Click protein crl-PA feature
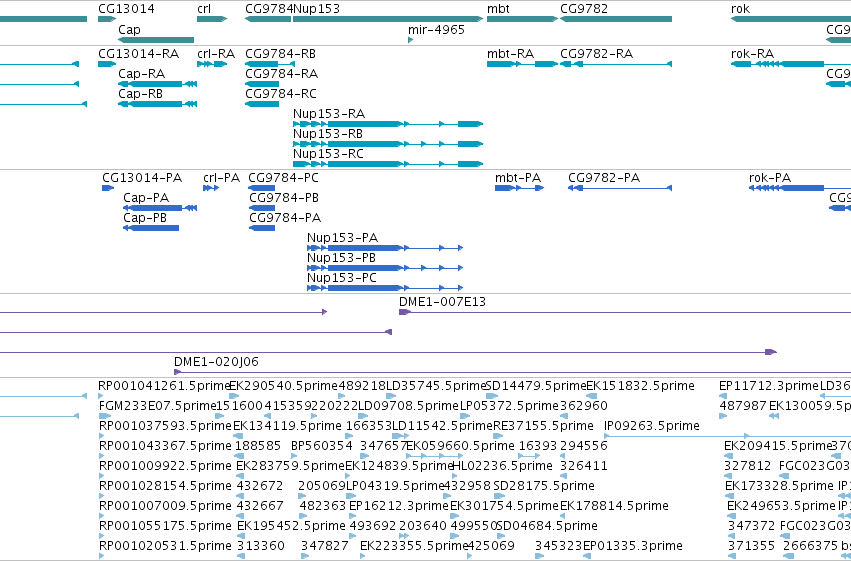 coord(211,188)
